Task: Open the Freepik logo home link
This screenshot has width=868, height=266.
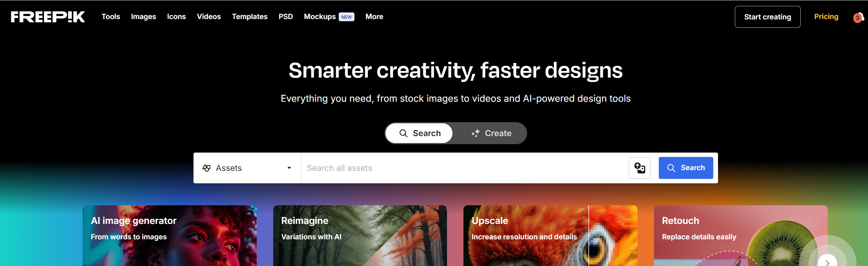Action: point(48,17)
